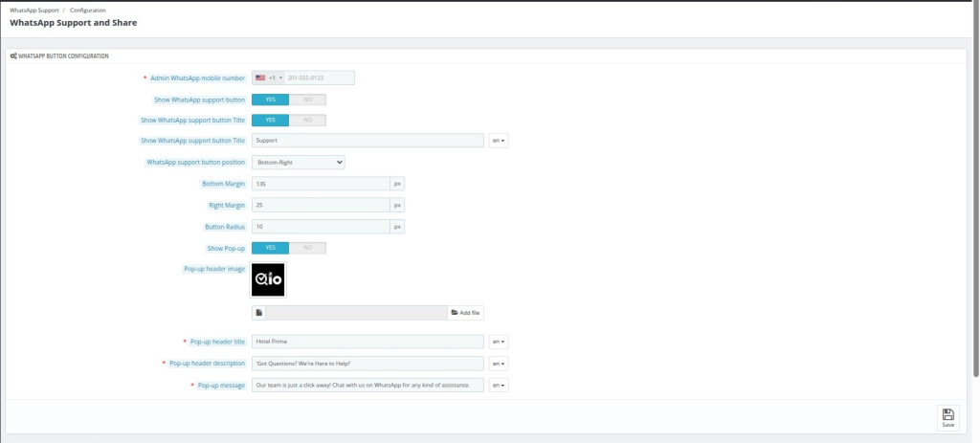Open the en language dropdown for button Title
The height and width of the screenshot is (443, 980).
499,141
